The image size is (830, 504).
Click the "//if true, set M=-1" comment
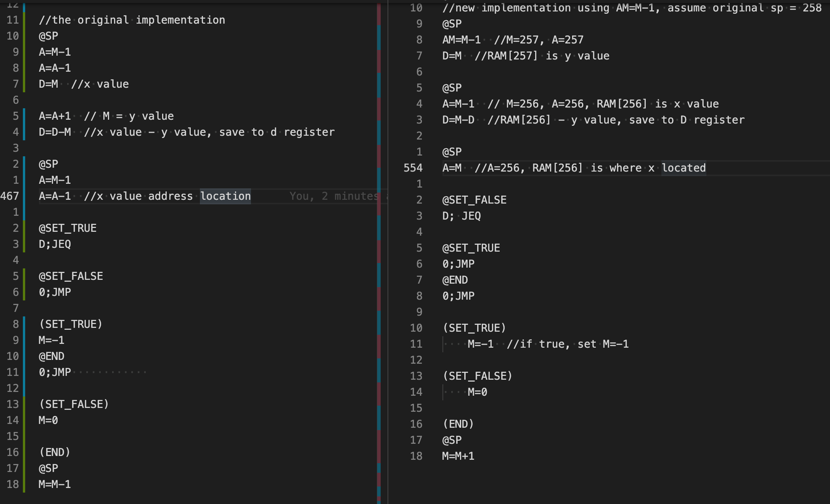(568, 344)
